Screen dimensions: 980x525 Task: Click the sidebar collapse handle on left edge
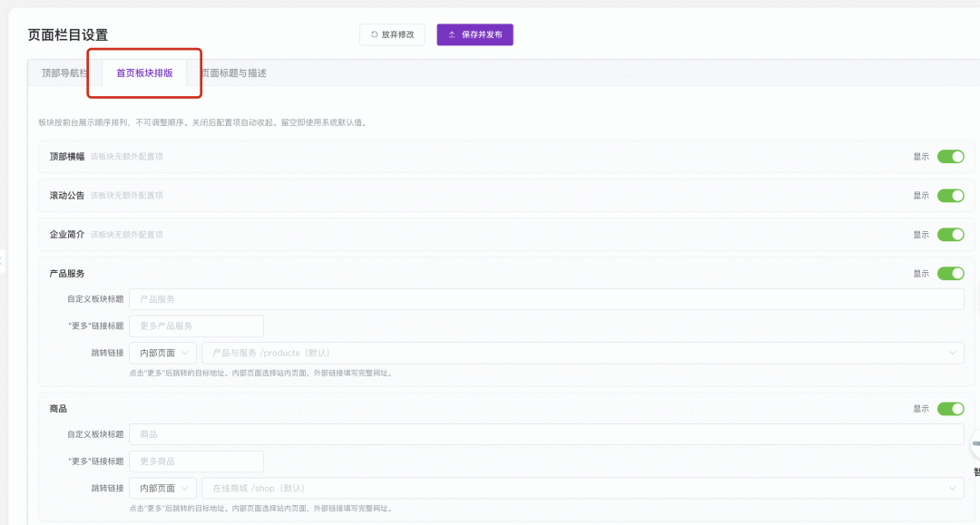[3, 261]
